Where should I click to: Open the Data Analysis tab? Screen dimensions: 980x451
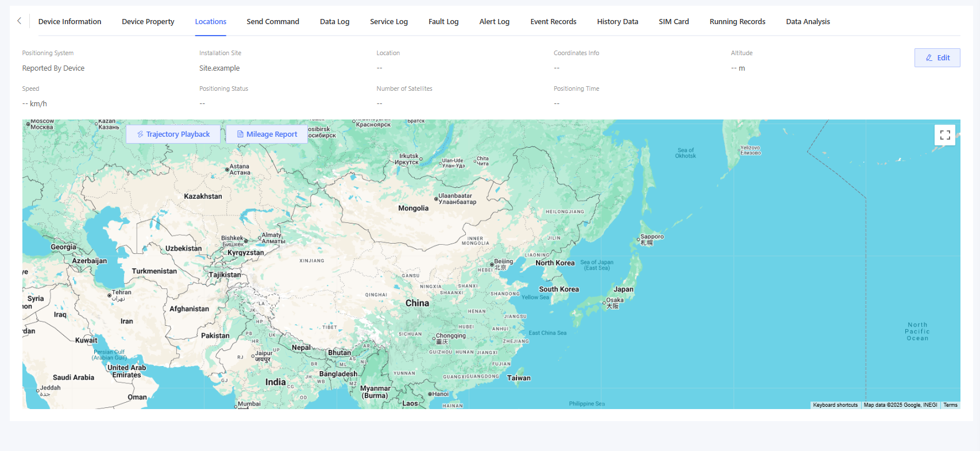(x=808, y=22)
